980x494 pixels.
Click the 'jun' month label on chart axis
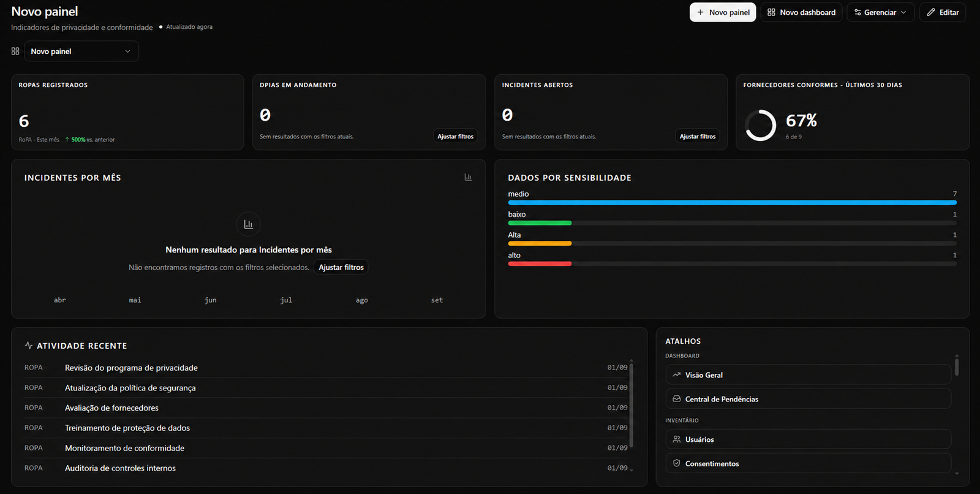coord(211,300)
